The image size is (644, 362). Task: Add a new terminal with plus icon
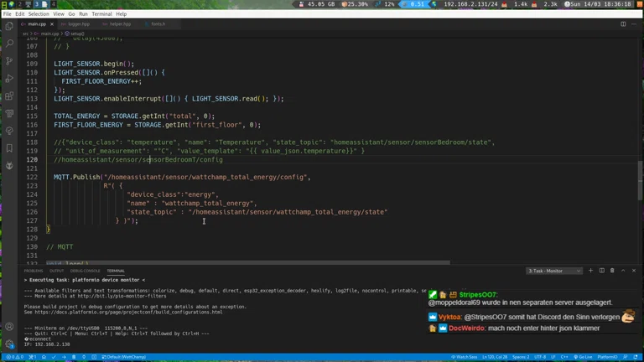click(590, 271)
